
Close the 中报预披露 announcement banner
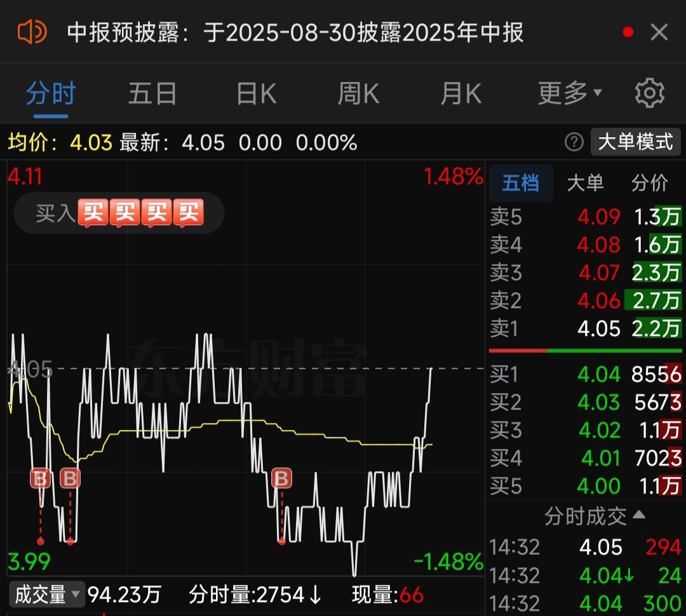coord(659,32)
